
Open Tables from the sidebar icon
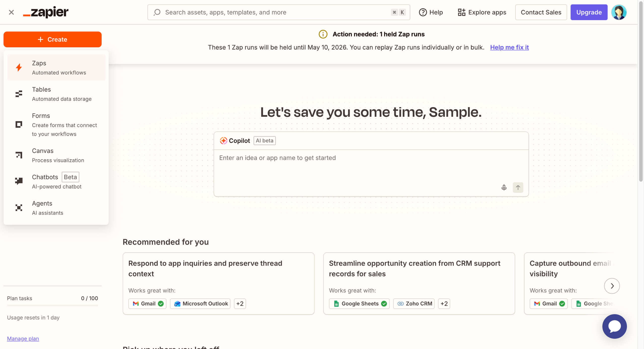(19, 94)
